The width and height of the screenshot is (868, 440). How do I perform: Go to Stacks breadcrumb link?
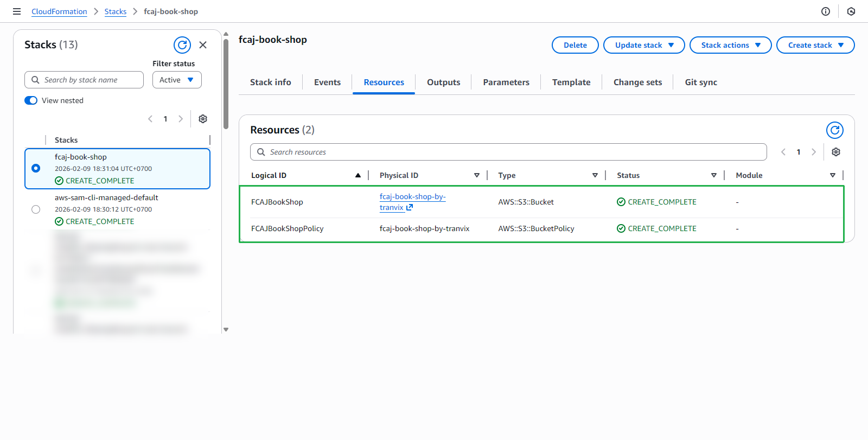[116, 11]
